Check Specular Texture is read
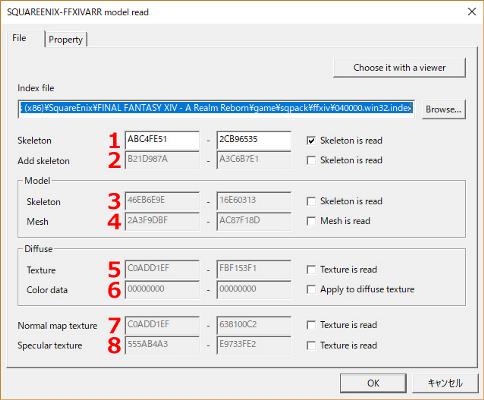Image resolution: width=484 pixels, height=400 pixels. [x=311, y=346]
